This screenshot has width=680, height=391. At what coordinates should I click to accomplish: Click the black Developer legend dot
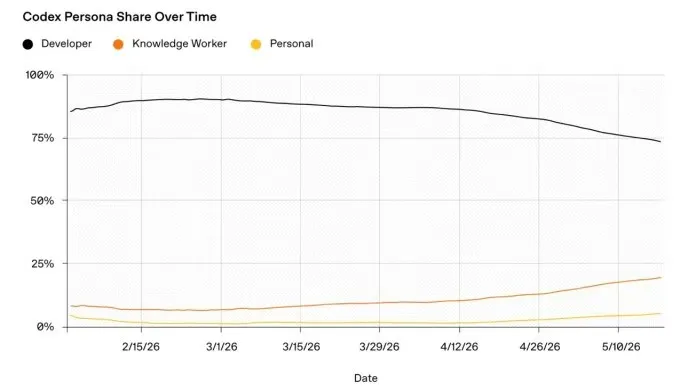[28, 44]
